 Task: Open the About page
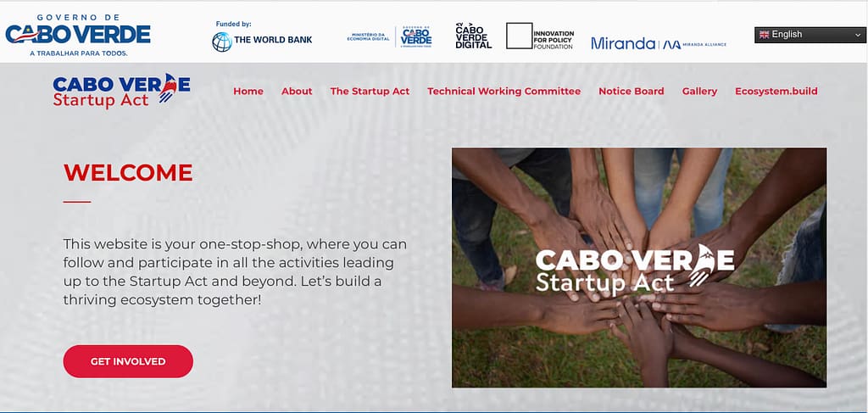point(297,92)
